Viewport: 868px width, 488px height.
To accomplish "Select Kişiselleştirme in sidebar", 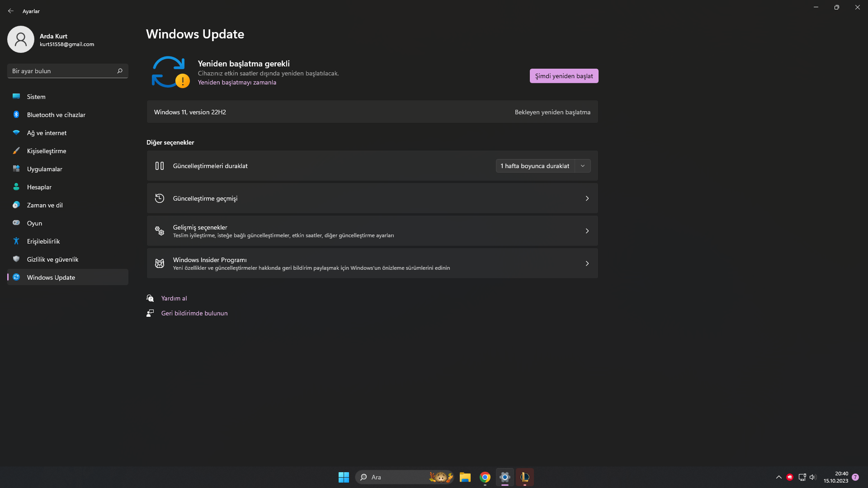I will pos(68,151).
